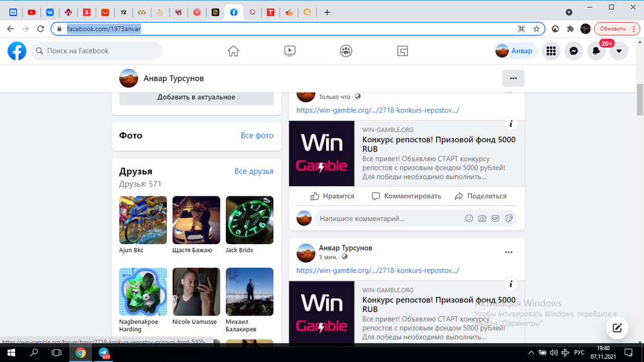This screenshot has width=644, height=362.
Task: Click the emoji icon in comment box
Action: (x=469, y=218)
